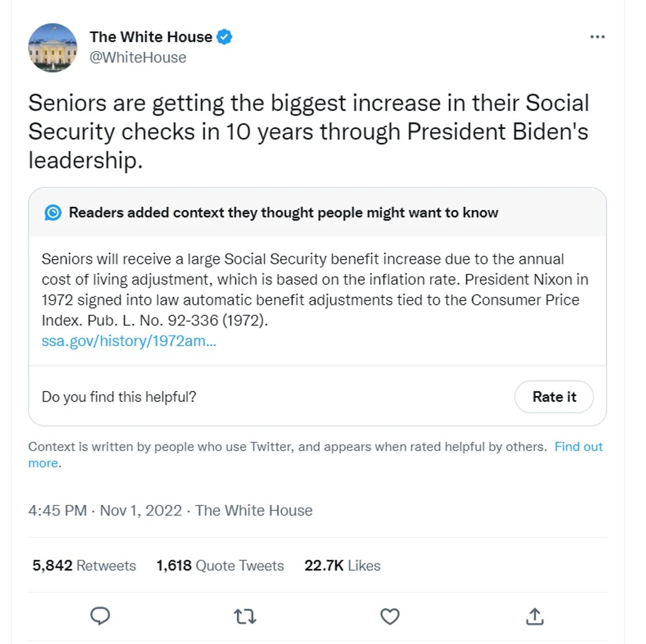Click the blue verified checkmark badge

(225, 37)
